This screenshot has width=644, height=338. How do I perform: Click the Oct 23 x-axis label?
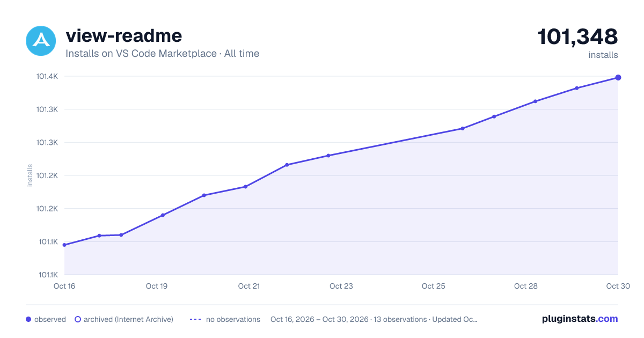point(341,286)
